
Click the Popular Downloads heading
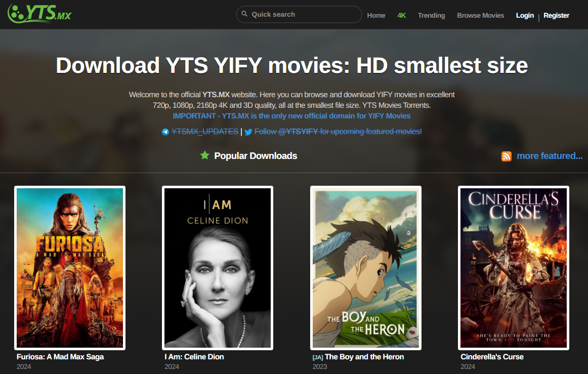(256, 156)
